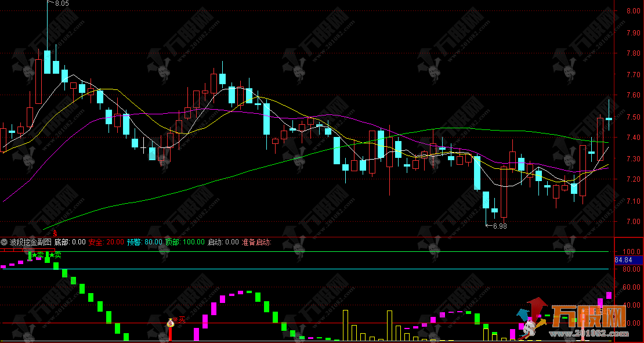Click the 准备启动: label in the indicator header
The image size is (644, 343).
tap(256, 242)
